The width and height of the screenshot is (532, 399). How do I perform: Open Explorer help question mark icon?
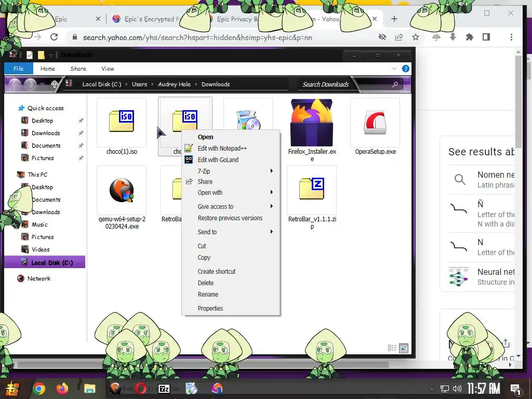405,69
